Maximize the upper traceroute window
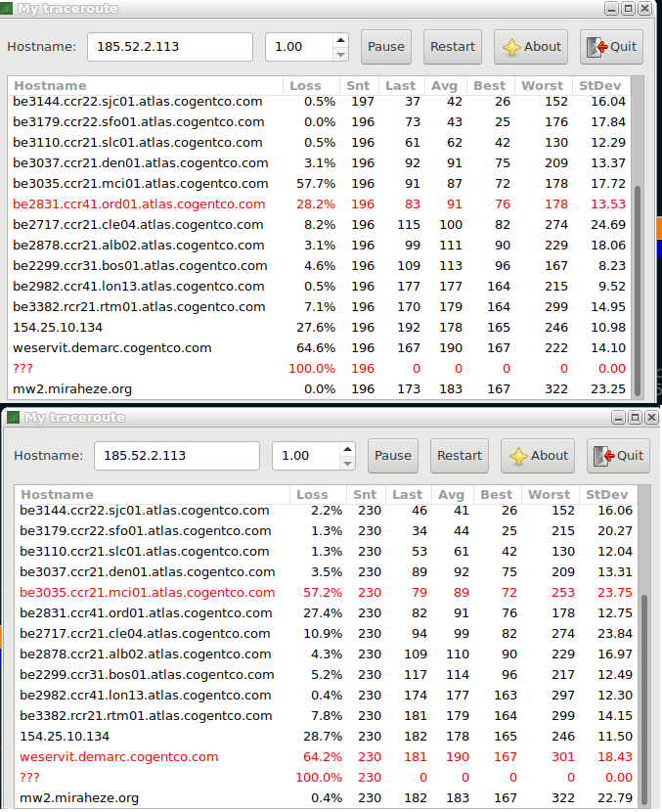Image resolution: width=662 pixels, height=812 pixels. pos(629,8)
